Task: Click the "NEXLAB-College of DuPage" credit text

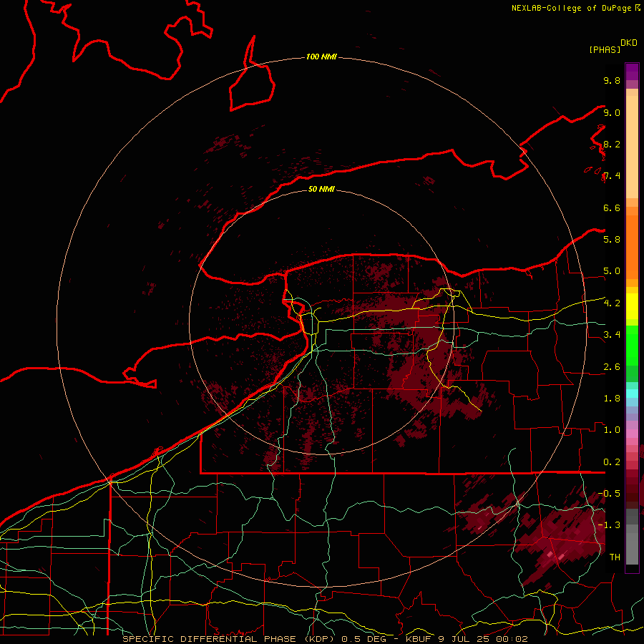Action: coord(571,8)
